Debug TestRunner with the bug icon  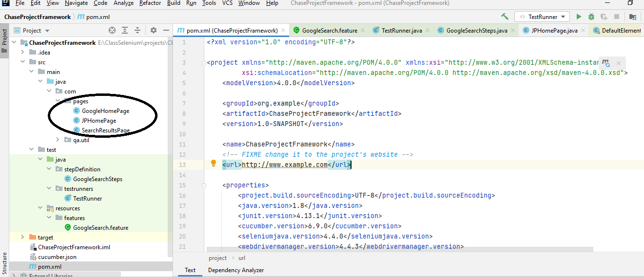point(591,17)
